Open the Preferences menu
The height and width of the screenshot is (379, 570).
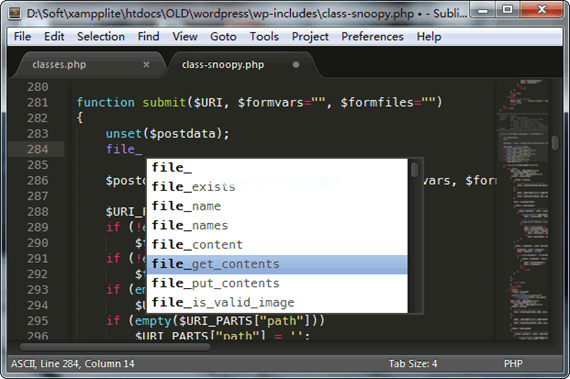[x=372, y=36]
